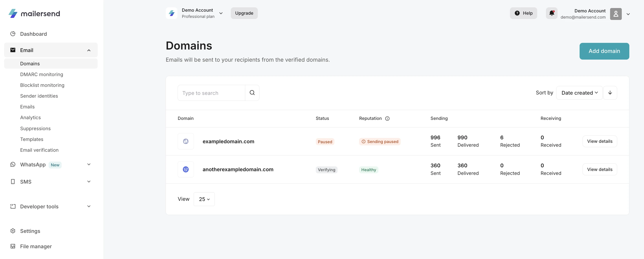Screen dimensions: 644x259
Task: Click the Help button
Action: 523,13
